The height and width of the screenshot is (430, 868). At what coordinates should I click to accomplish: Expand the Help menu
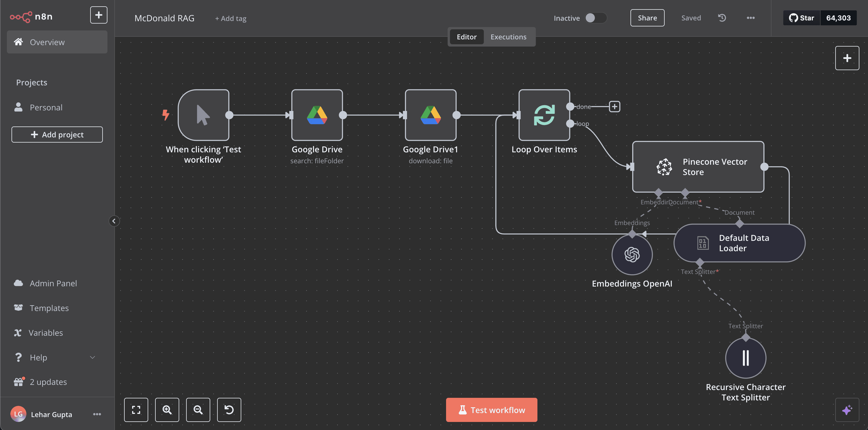click(57, 358)
